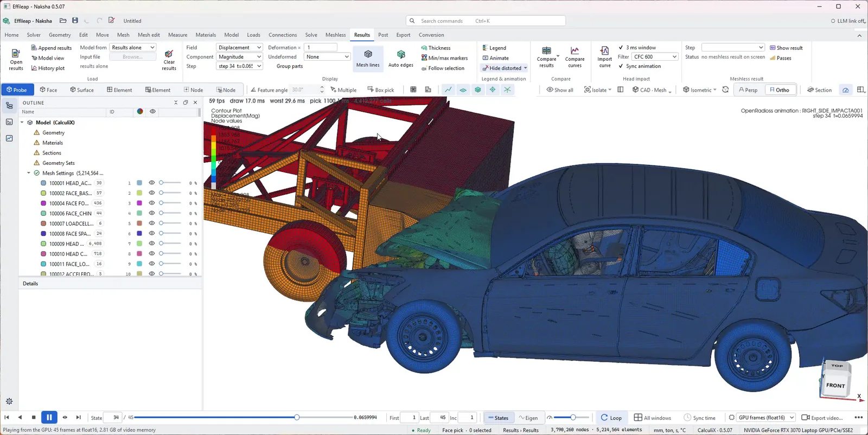Open the Model from dropdown
The height and width of the screenshot is (435, 868).
133,48
